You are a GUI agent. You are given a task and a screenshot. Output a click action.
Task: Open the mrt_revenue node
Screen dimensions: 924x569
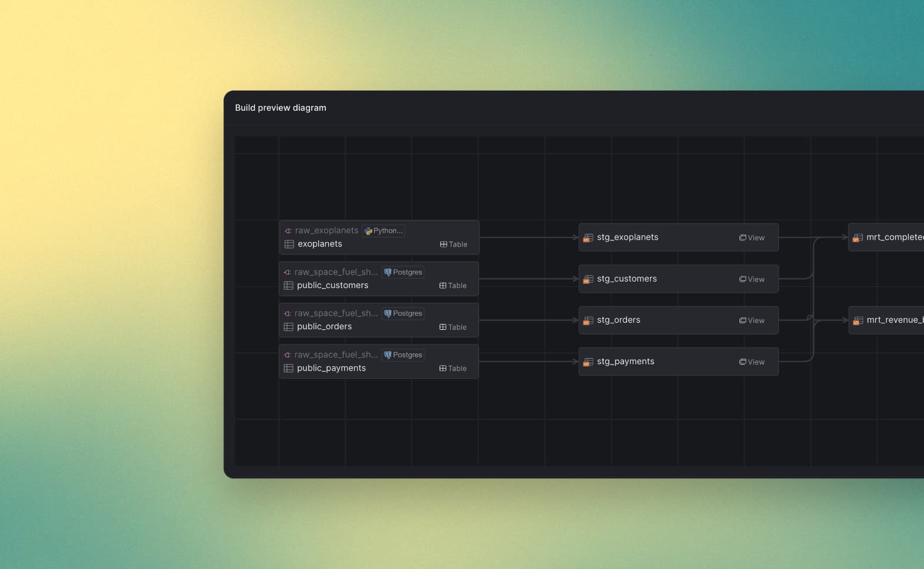886,320
